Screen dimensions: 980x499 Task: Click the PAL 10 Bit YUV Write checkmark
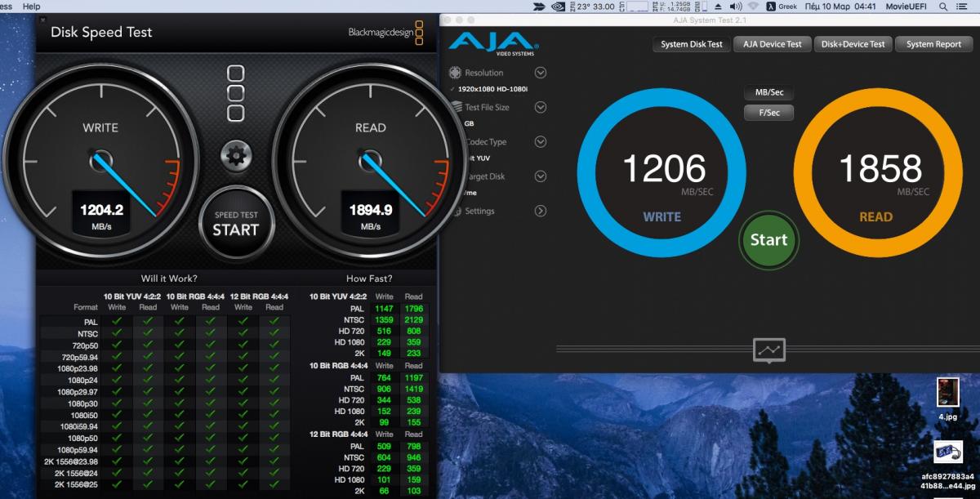pyautogui.click(x=117, y=322)
